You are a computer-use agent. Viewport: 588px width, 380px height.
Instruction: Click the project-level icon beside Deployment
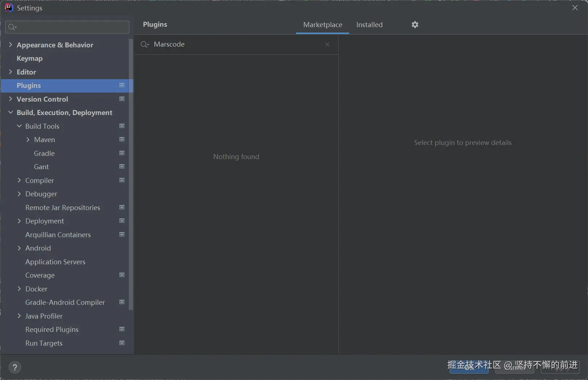[122, 221]
